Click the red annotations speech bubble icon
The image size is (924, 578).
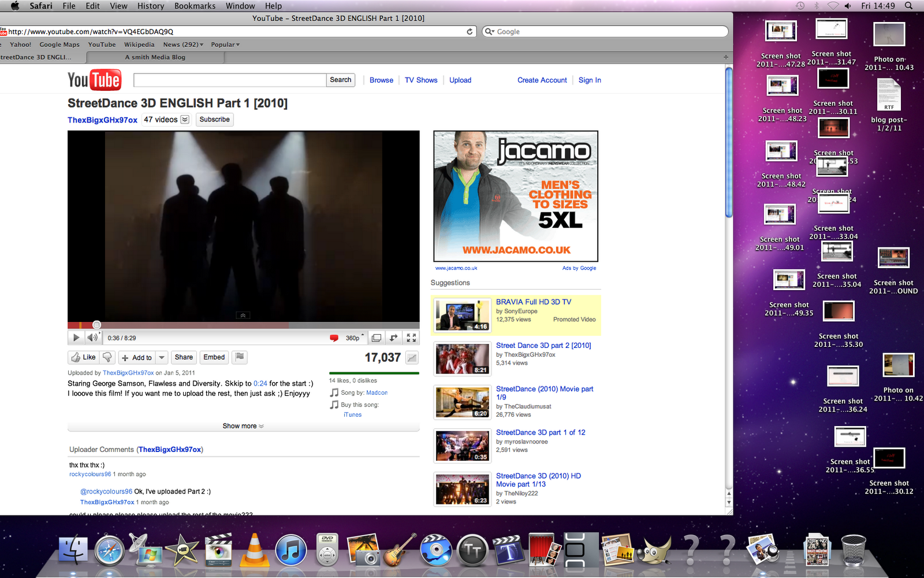334,338
